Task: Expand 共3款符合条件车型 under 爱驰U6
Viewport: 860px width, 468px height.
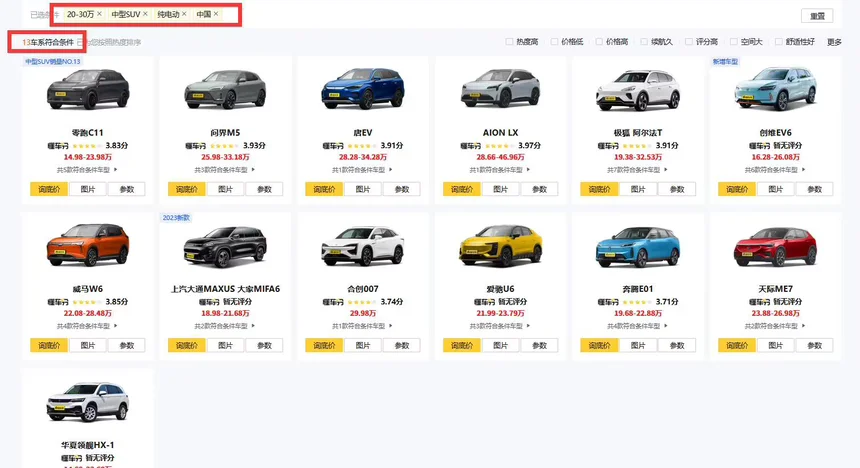Action: (x=500, y=326)
